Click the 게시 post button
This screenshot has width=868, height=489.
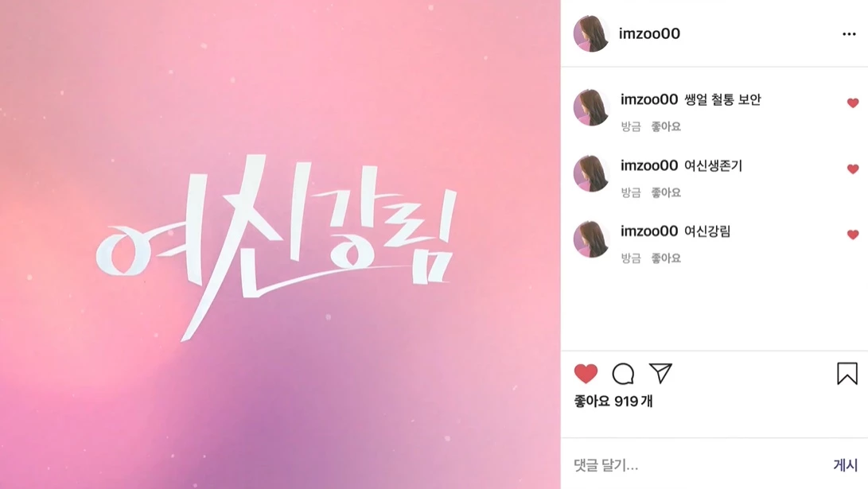tap(845, 464)
